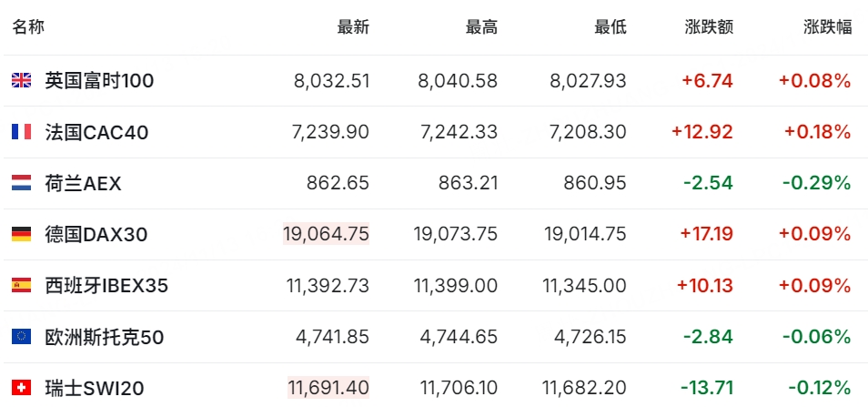
Task: Open 德国DAX30 index details
Action: click(x=96, y=234)
